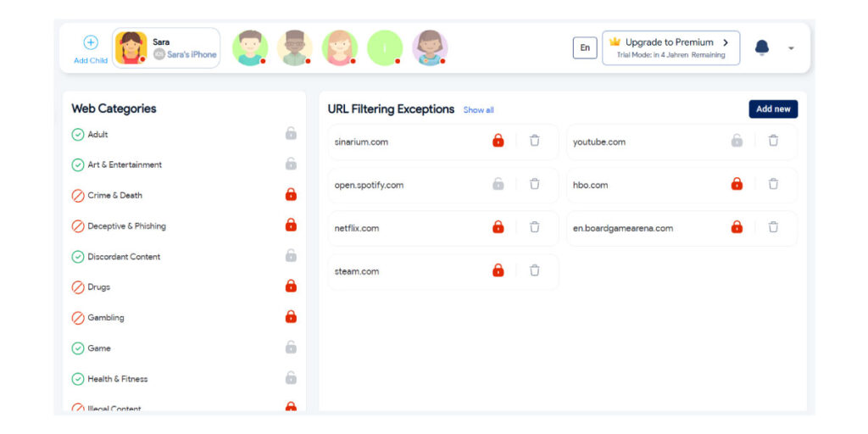Open the account dropdown arrow
The width and height of the screenshot is (868, 434).
(791, 48)
